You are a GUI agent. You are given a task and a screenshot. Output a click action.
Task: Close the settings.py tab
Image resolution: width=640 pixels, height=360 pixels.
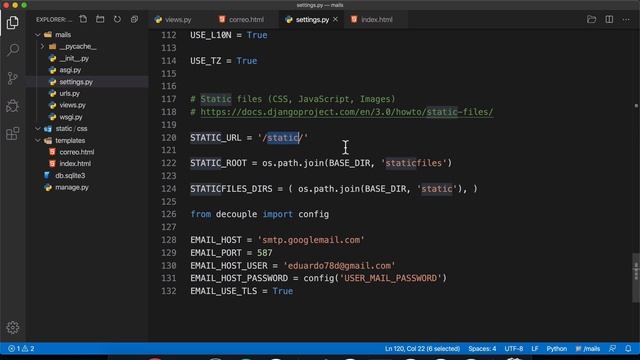336,19
